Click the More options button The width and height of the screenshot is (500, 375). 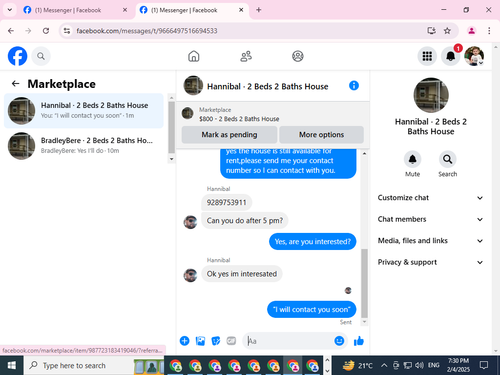pos(321,135)
